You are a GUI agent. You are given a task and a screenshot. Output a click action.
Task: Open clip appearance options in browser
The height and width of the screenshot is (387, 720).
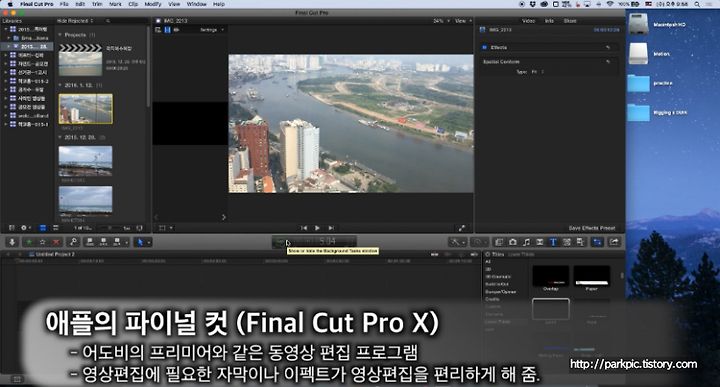pos(139,228)
